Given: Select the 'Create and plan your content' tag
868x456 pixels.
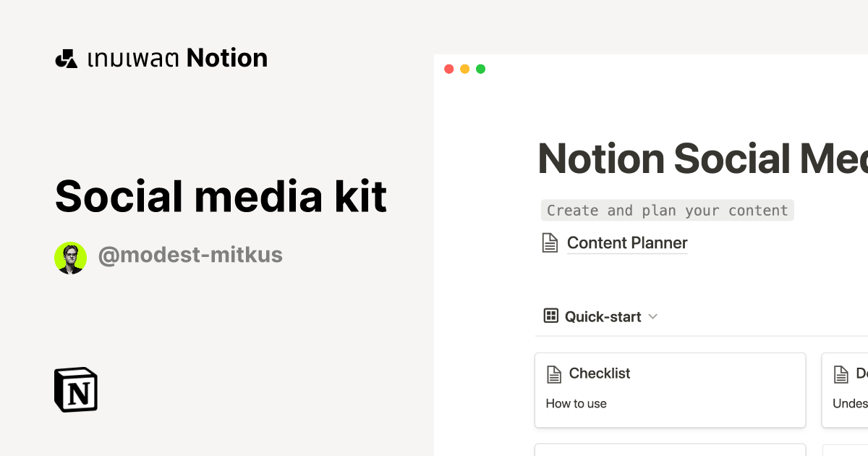Looking at the screenshot, I should pos(667,210).
